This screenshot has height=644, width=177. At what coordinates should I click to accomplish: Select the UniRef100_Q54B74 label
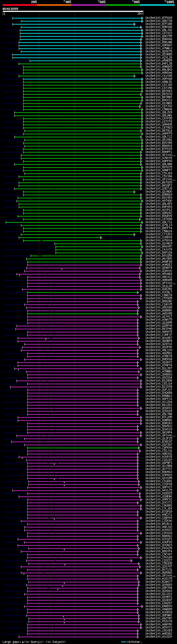point(159,268)
